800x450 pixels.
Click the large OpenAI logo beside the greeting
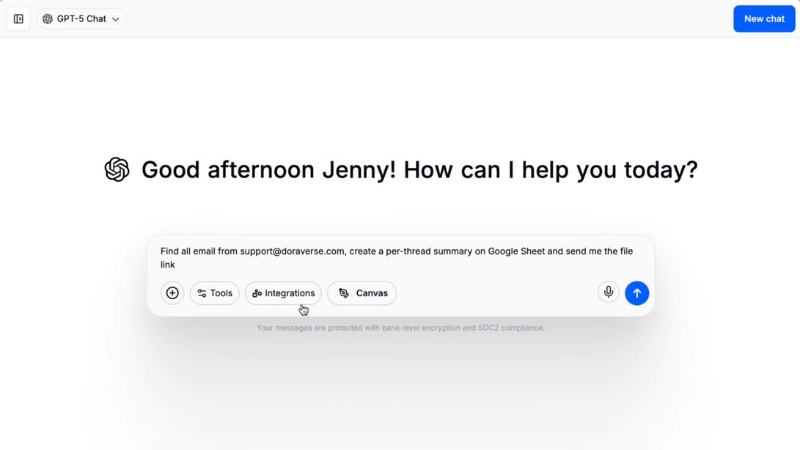117,169
